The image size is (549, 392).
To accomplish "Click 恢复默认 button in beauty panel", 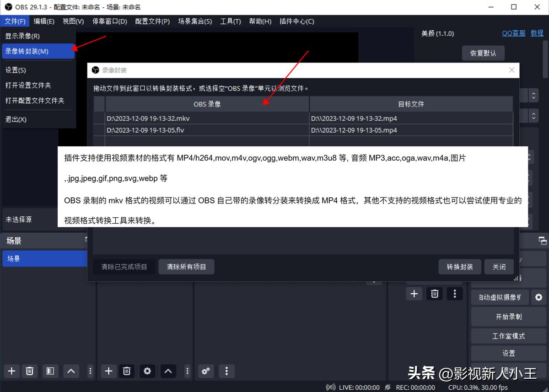I will (x=483, y=53).
